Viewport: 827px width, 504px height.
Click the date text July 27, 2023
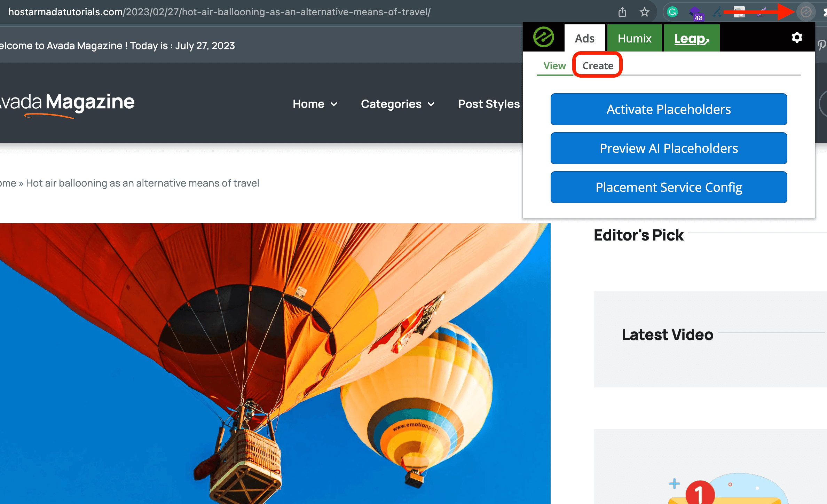(205, 46)
